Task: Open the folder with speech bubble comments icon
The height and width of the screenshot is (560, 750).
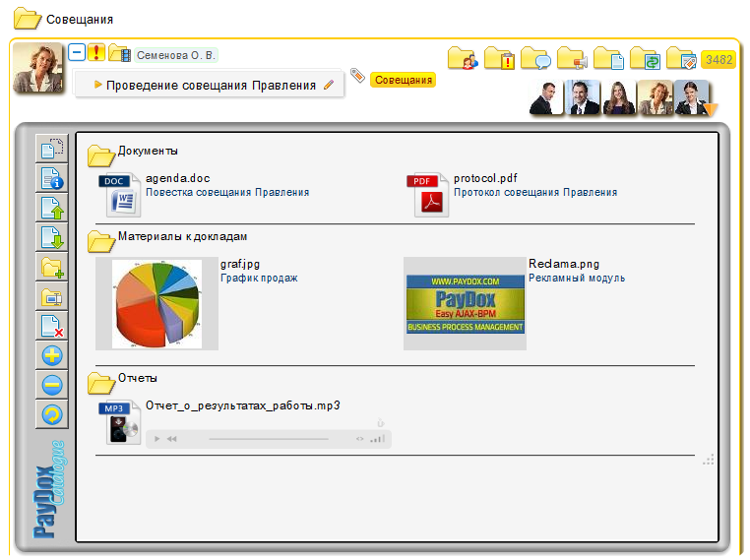Action: pyautogui.click(x=534, y=58)
